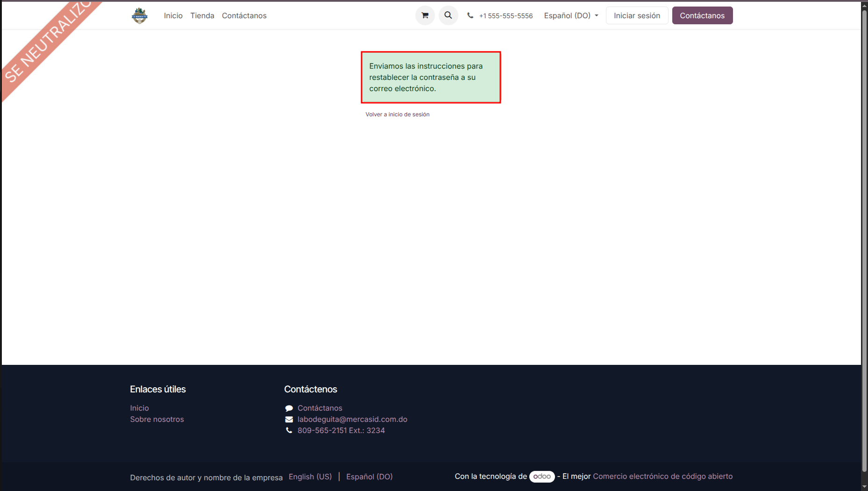Click the labodeguita@mercasid.com.do email link
868x491 pixels.
click(x=352, y=420)
